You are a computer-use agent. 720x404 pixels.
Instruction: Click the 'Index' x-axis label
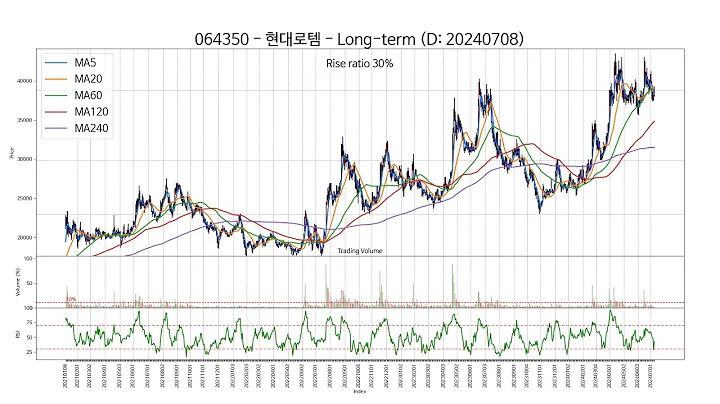[x=360, y=392]
